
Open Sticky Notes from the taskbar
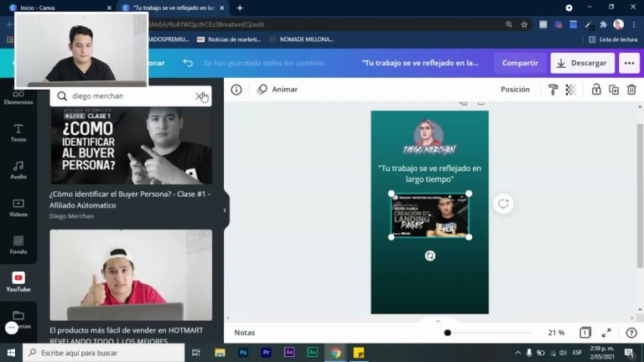tap(359, 353)
